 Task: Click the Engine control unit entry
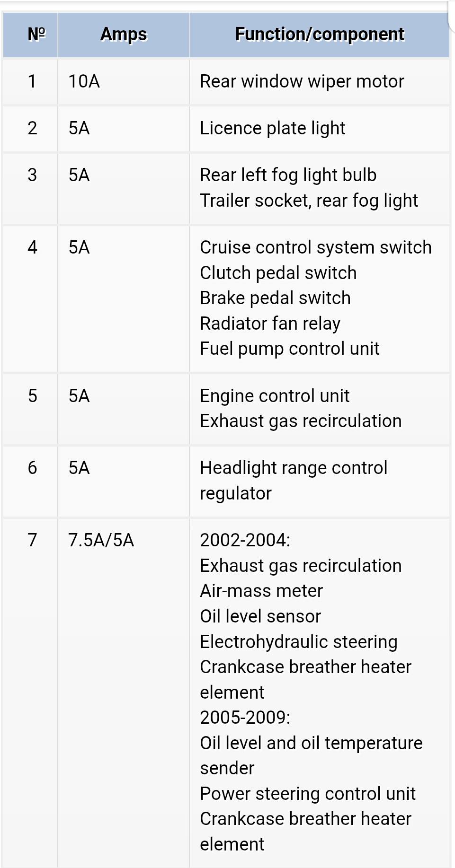pyautogui.click(x=275, y=396)
